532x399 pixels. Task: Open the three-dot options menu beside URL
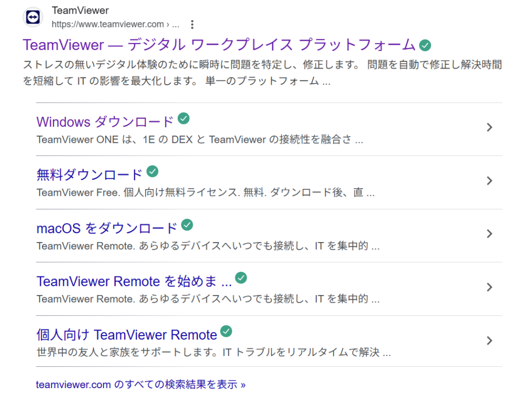point(192,24)
